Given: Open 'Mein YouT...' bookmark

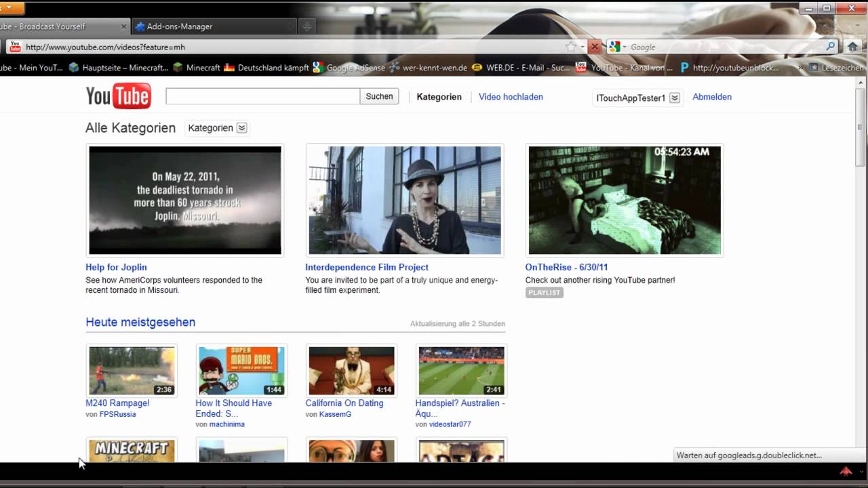Looking at the screenshot, I should click(x=31, y=68).
